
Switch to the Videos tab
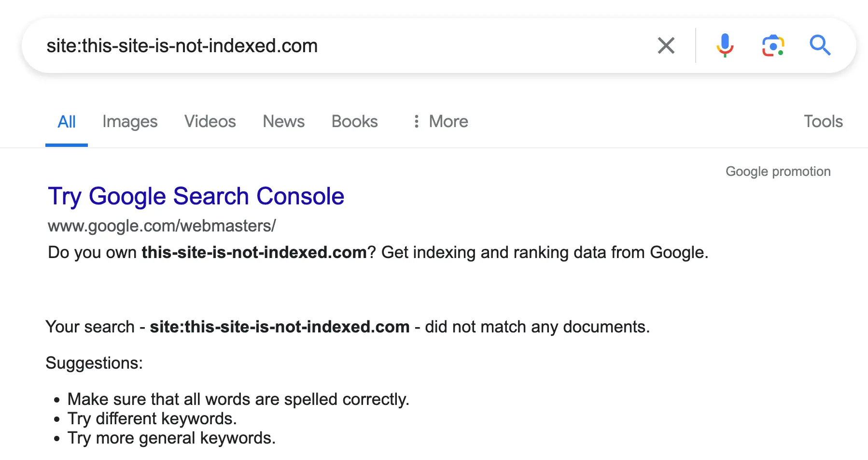(210, 122)
